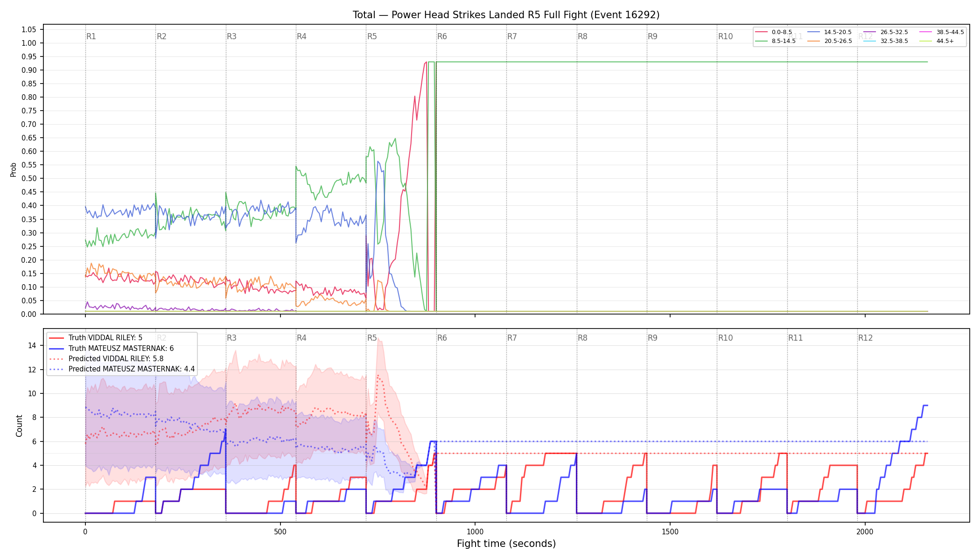Click the R7 round marker in Count chart

(x=512, y=338)
